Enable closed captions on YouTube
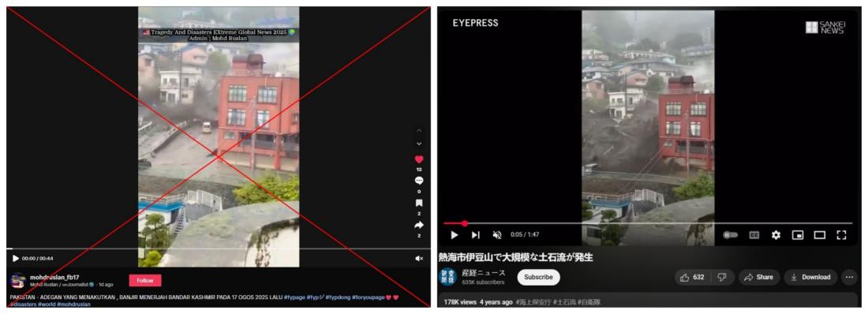868x314 pixels. (754, 235)
